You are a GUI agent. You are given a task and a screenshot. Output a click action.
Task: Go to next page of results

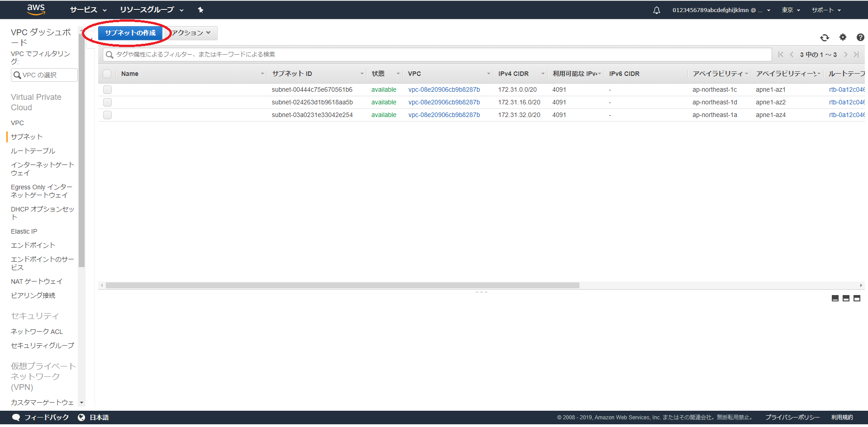[845, 55]
